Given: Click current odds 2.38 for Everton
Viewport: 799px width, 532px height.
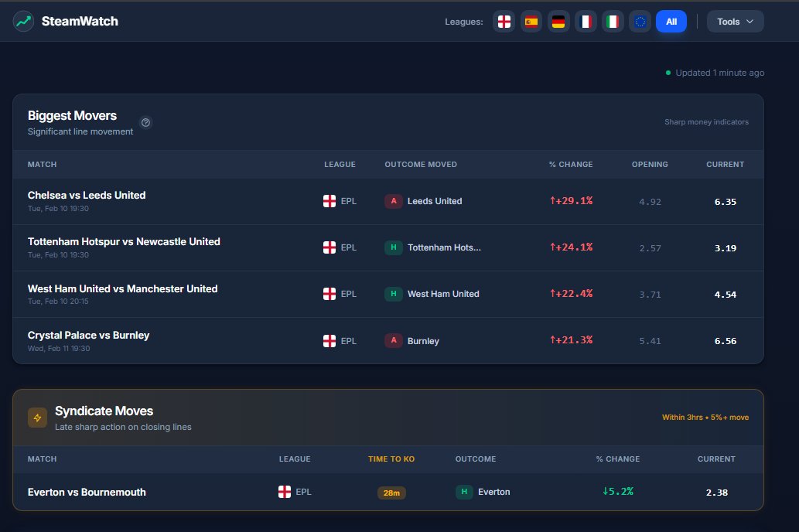Looking at the screenshot, I should [716, 493].
